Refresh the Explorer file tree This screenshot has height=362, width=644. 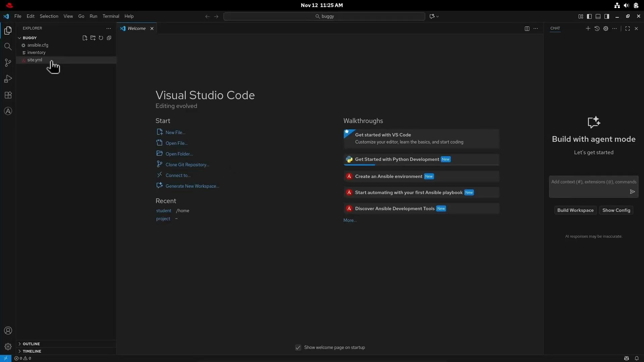(x=101, y=38)
